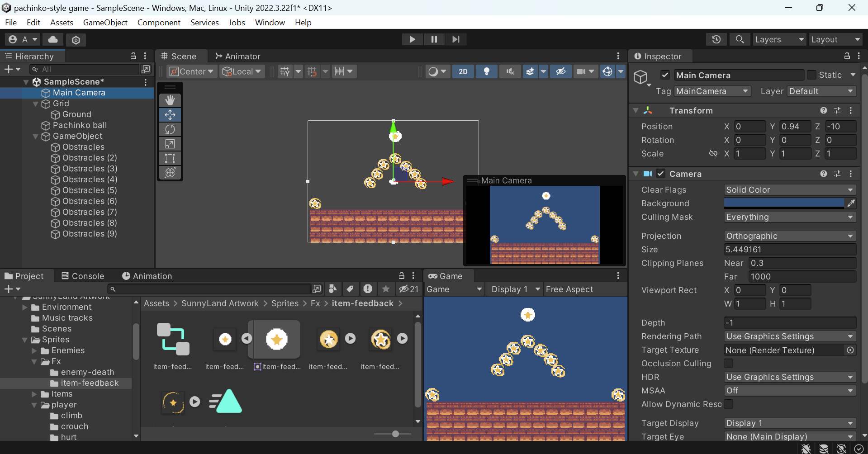Open the search tool in the top toolbar
The height and width of the screenshot is (454, 868).
point(740,39)
